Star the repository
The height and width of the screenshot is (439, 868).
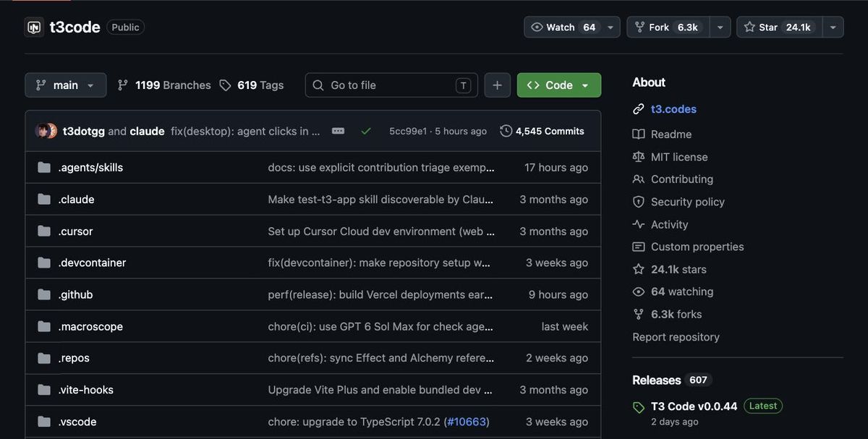pos(780,27)
